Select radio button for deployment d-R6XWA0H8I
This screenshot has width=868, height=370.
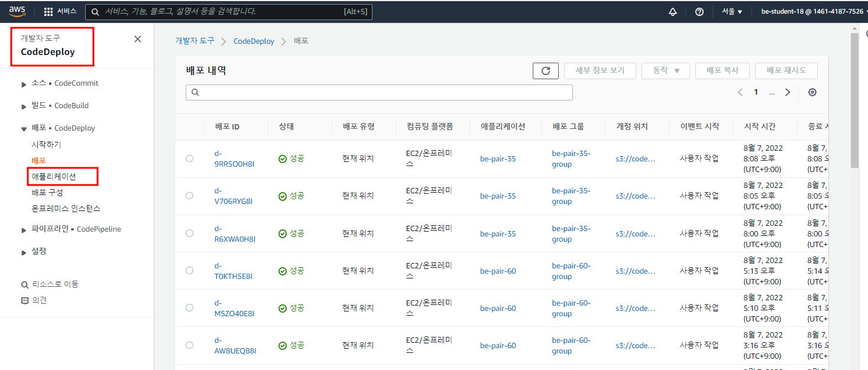pos(189,233)
